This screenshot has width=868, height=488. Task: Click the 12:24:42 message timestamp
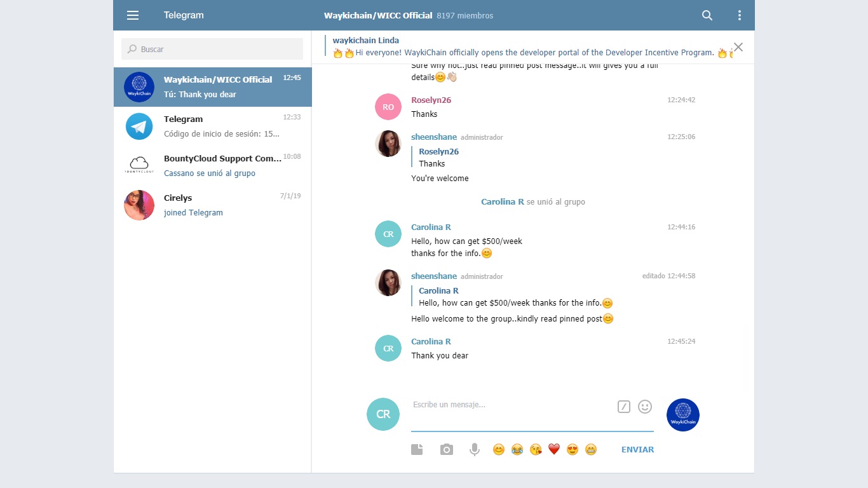(x=681, y=100)
